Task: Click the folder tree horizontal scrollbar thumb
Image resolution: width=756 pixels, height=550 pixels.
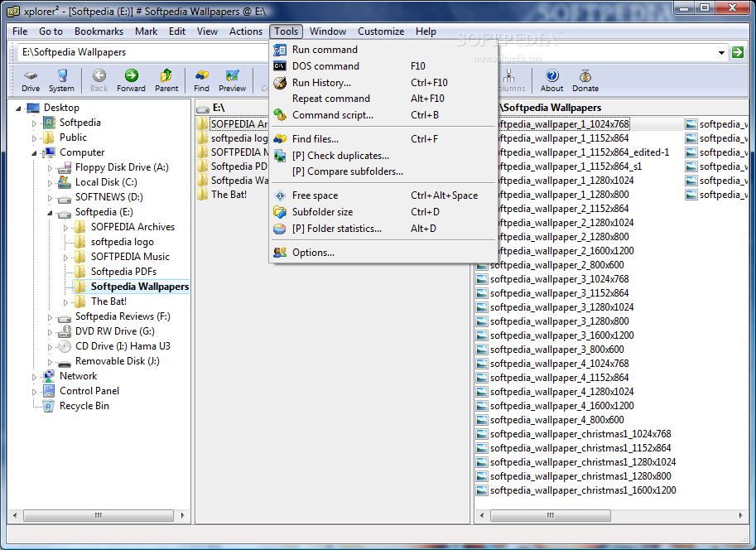Action: tap(99, 515)
